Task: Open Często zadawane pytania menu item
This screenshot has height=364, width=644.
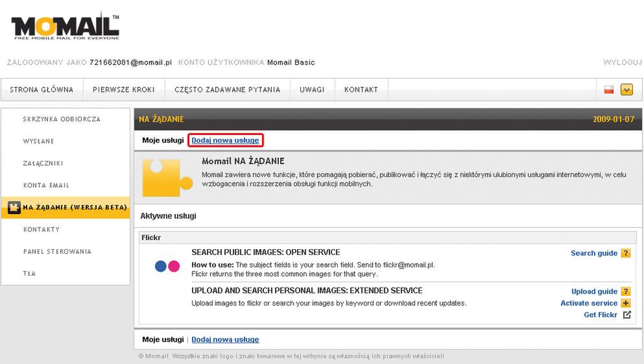Action: [x=227, y=90]
